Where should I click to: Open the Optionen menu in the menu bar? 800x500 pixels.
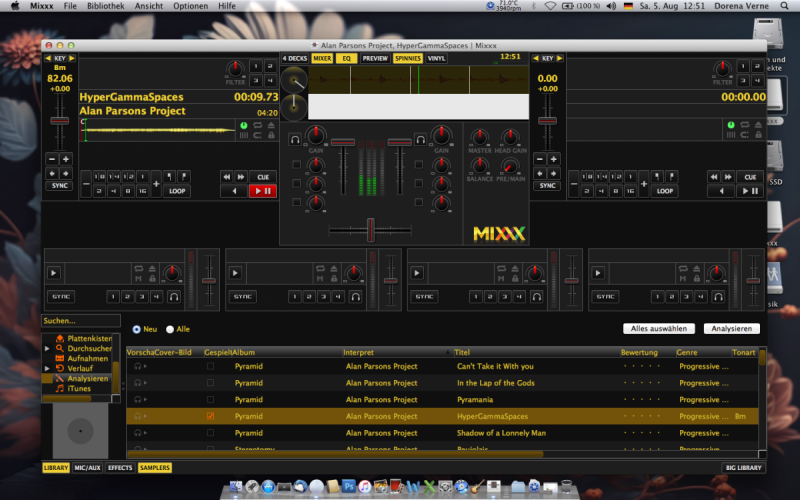point(190,6)
